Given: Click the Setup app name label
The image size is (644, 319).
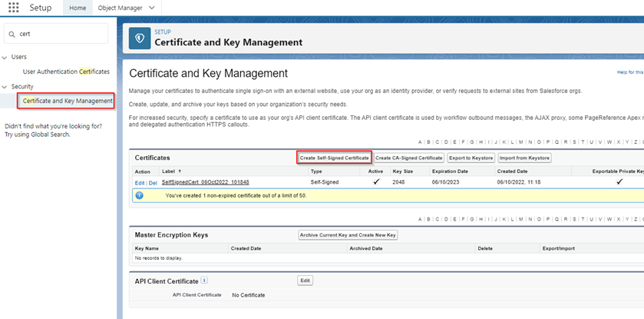Looking at the screenshot, I should (41, 8).
